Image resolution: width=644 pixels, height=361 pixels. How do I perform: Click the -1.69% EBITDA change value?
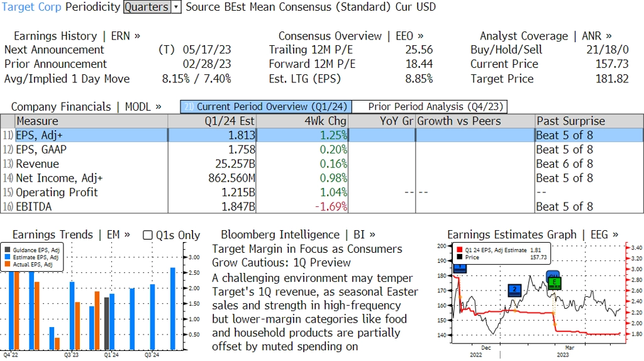click(x=331, y=206)
